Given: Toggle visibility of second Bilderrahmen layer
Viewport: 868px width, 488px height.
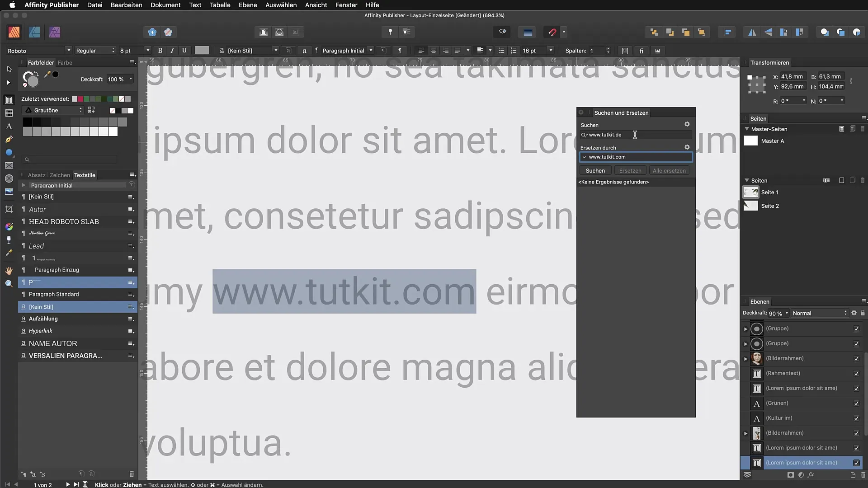Looking at the screenshot, I should 856,433.
